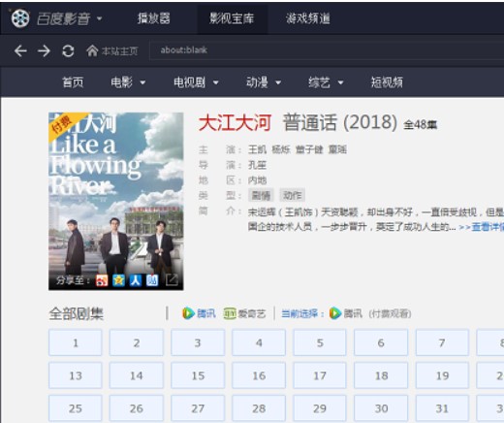Go forward with the right arrow
This screenshot has width=504, height=423.
(x=44, y=50)
